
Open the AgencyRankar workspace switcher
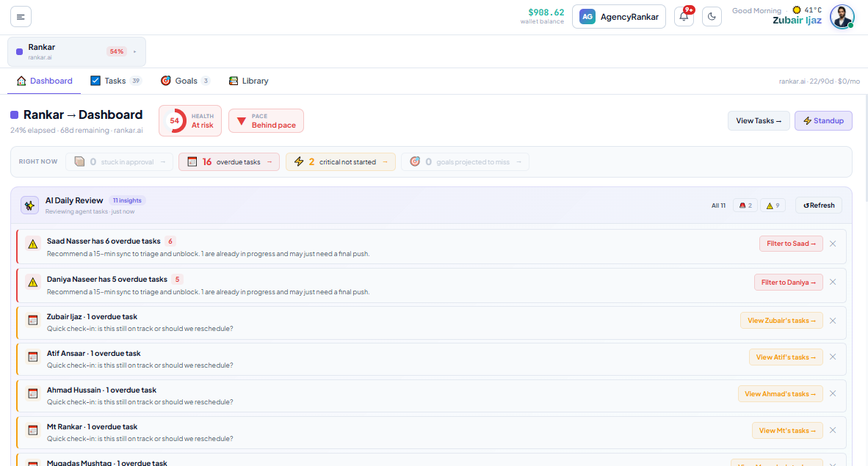tap(619, 17)
